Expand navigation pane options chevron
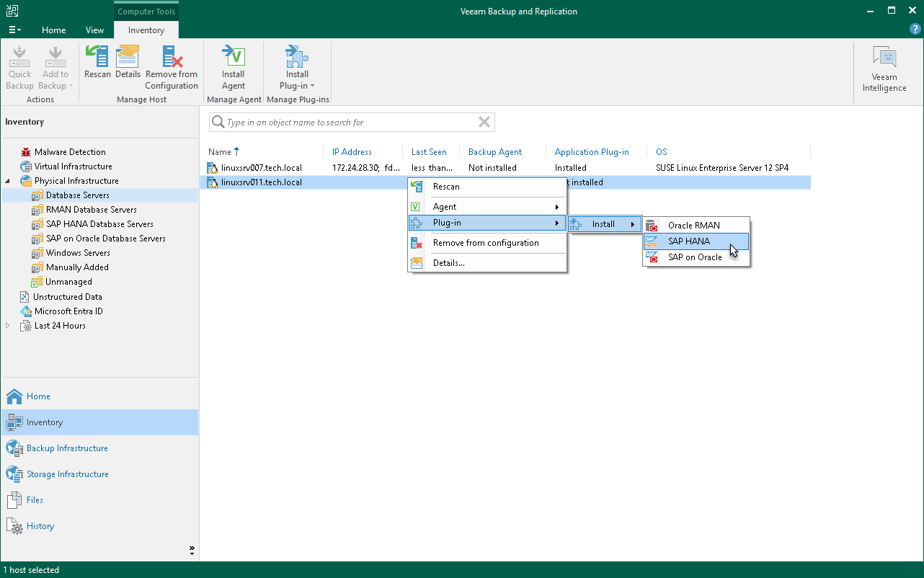This screenshot has width=924, height=578. point(192,550)
